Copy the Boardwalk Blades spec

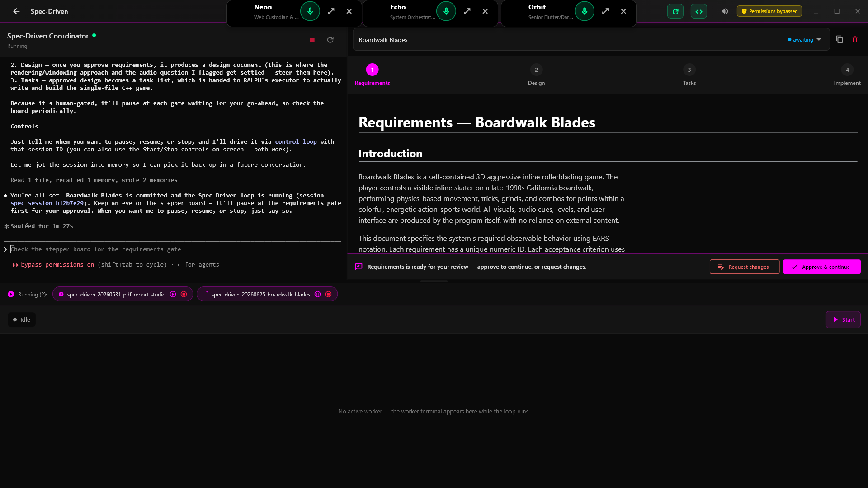pos(840,40)
